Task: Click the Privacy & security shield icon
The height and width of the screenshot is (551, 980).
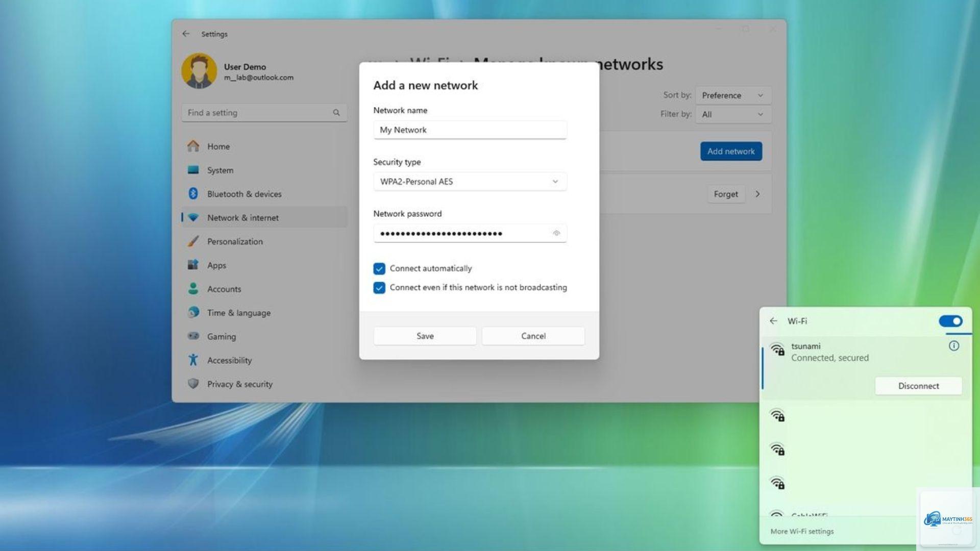Action: 193,383
